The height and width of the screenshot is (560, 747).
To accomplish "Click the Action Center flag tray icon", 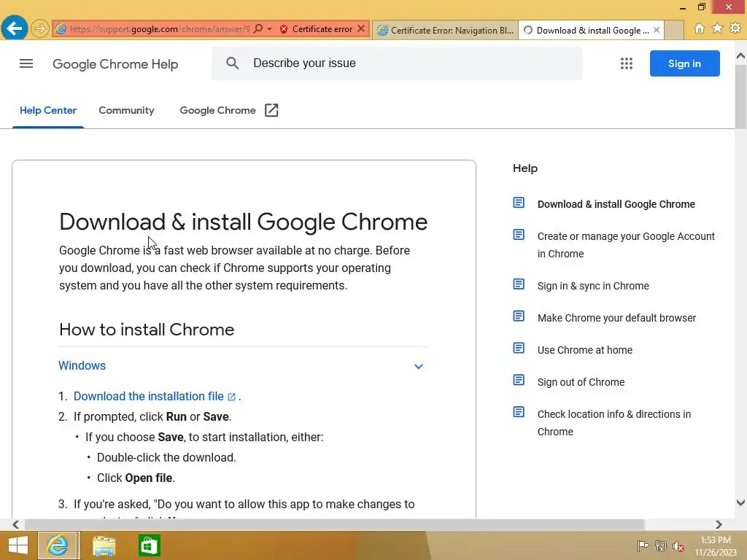I will (x=643, y=545).
